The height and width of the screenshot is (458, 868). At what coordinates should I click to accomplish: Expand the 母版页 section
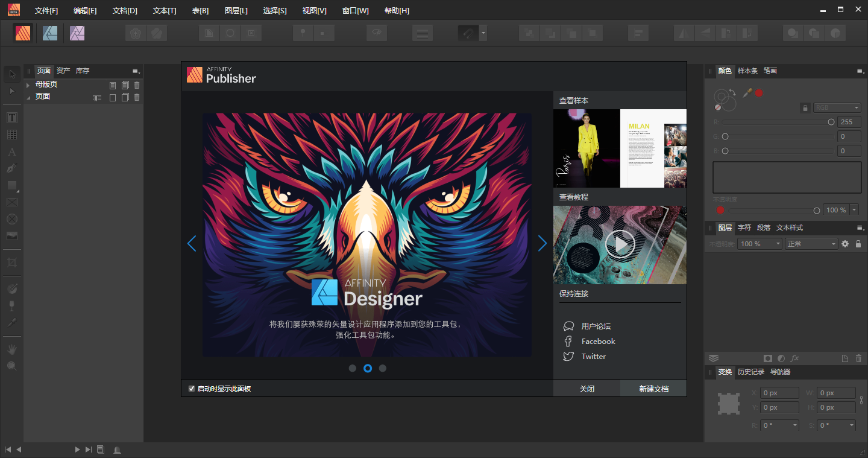click(28, 85)
